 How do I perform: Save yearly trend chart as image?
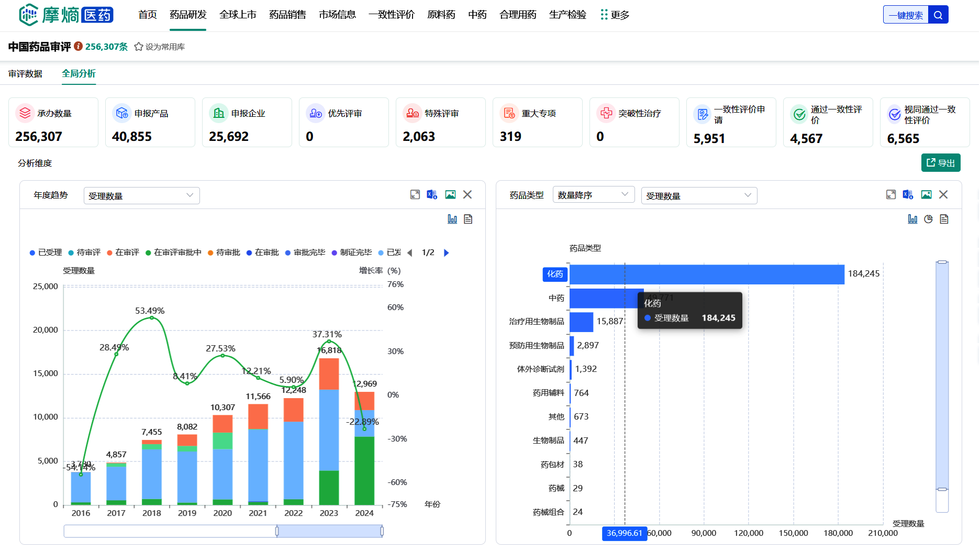pyautogui.click(x=450, y=195)
